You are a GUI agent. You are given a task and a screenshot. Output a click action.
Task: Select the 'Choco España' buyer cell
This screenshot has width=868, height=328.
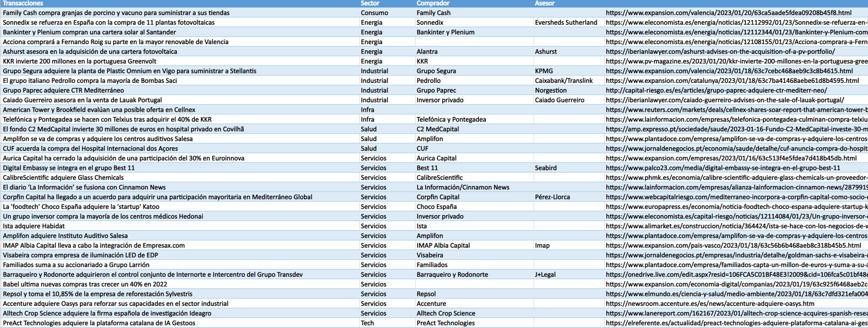point(474,207)
